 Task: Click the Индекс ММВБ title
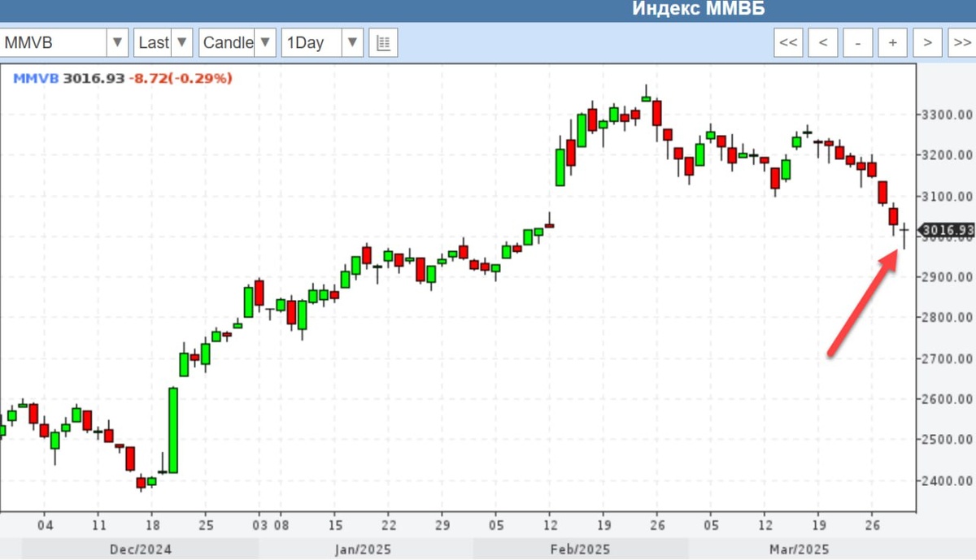click(x=699, y=9)
